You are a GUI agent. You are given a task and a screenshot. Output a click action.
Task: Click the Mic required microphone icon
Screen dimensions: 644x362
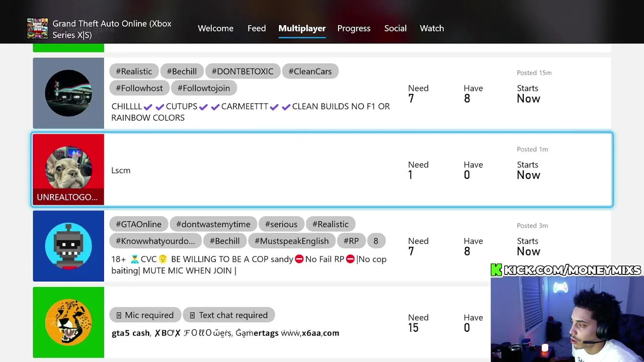(x=119, y=315)
